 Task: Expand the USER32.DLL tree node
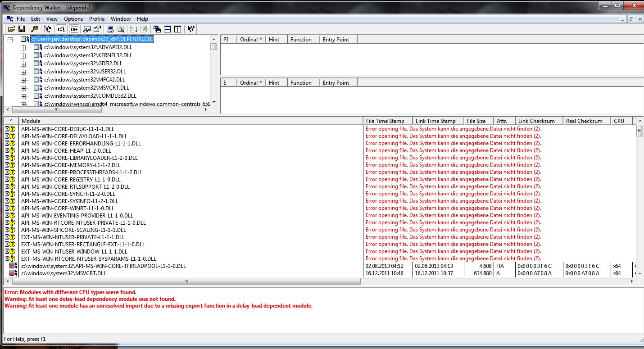(x=23, y=72)
